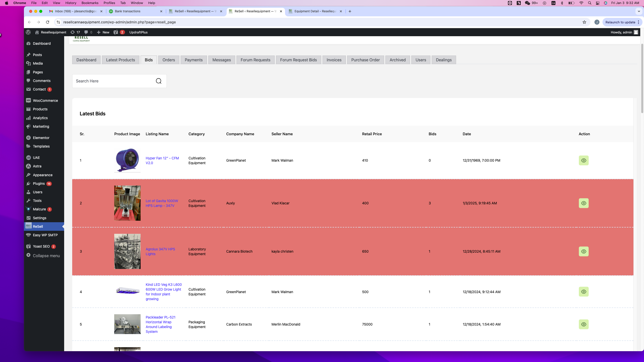Open Plugins menu with 16 updates

44,184
